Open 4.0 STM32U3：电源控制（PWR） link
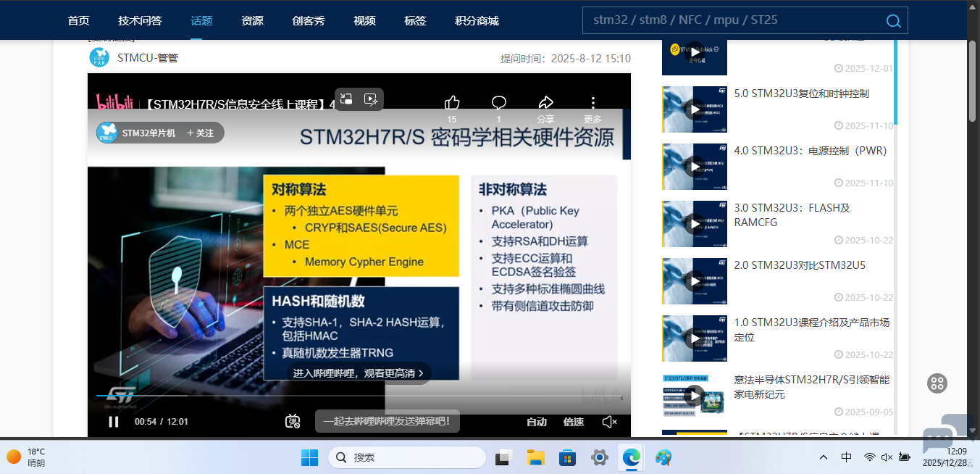This screenshot has width=980, height=474. (x=811, y=151)
